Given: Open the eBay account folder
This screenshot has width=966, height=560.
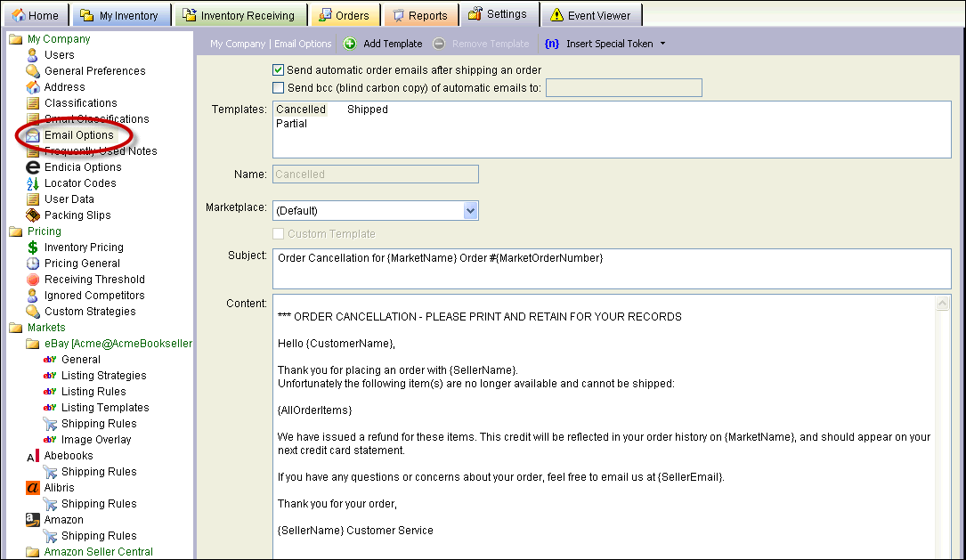Looking at the screenshot, I should coord(118,344).
